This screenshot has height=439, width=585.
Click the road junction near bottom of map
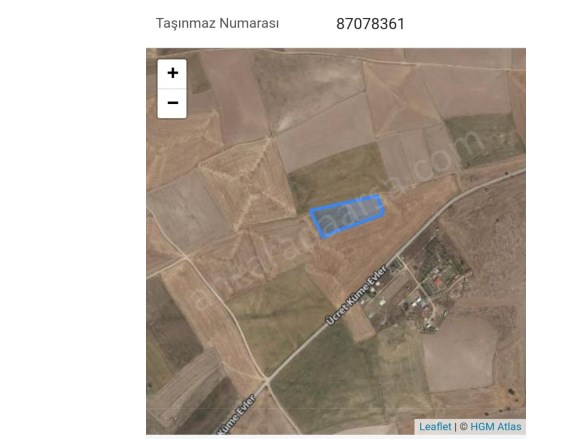click(x=267, y=380)
